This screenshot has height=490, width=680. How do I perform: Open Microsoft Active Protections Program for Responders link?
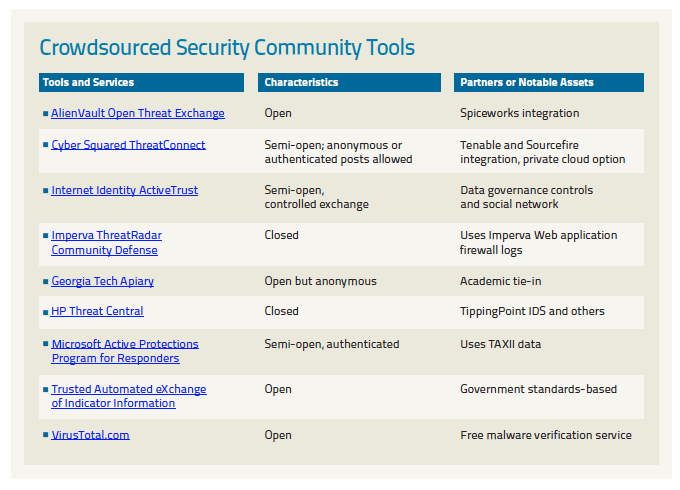tap(125, 351)
